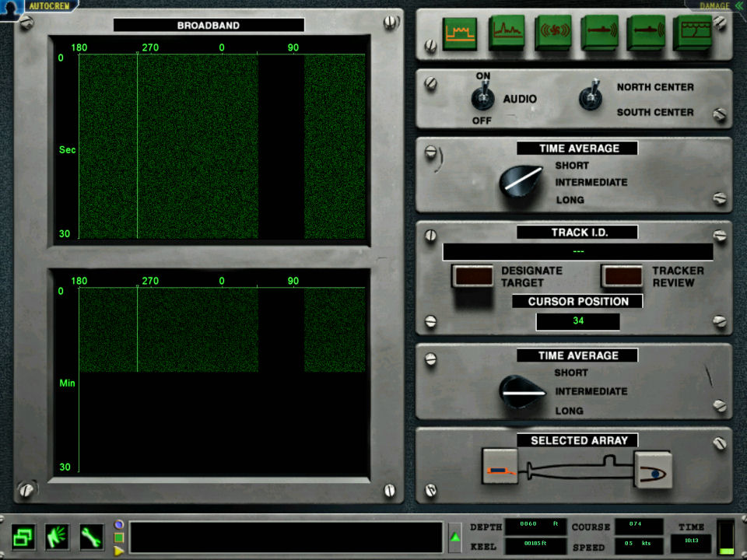This screenshot has width=747, height=560.
Task: Switch to the Narrowband spectrum display button
Action: click(x=507, y=33)
